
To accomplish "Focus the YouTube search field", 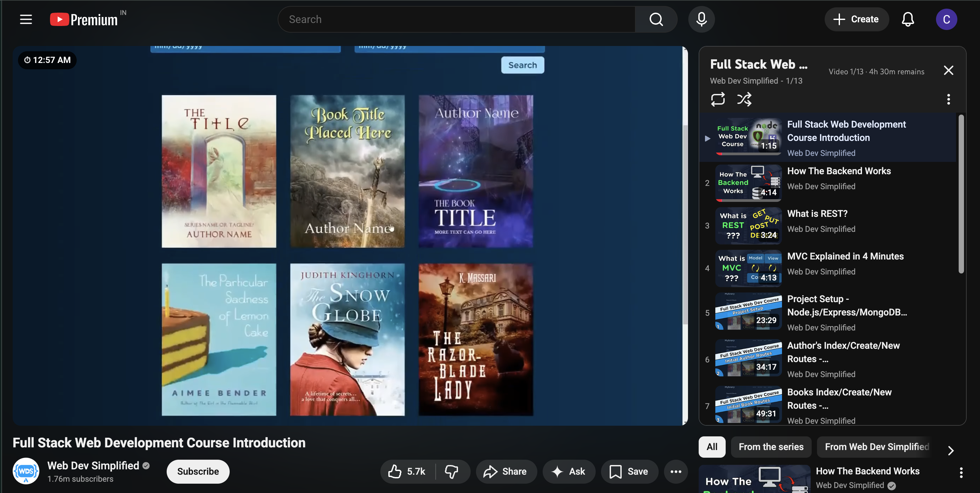I will [457, 19].
